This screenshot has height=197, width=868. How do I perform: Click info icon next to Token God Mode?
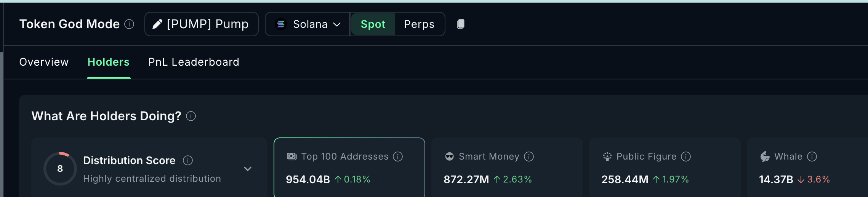coord(130,24)
